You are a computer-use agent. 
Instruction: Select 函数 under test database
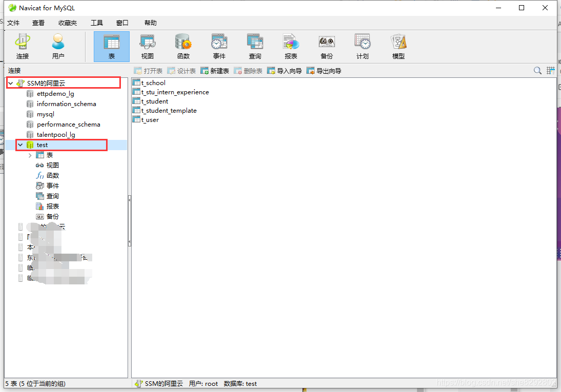pyautogui.click(x=53, y=176)
